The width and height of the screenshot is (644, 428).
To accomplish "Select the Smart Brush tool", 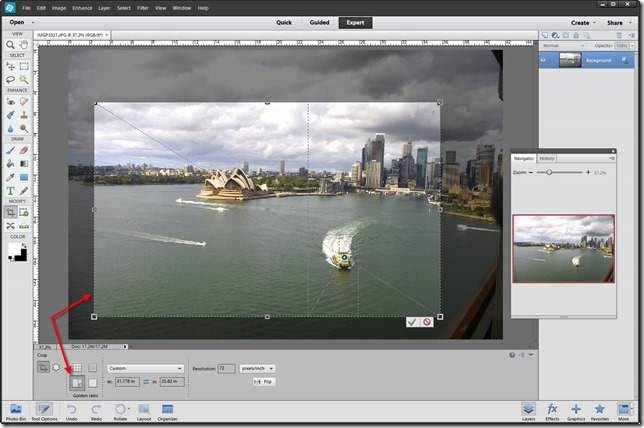I will [x=10, y=115].
